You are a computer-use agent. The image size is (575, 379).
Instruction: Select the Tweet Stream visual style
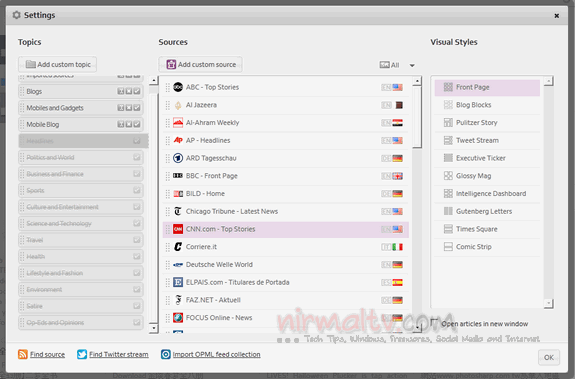487,140
